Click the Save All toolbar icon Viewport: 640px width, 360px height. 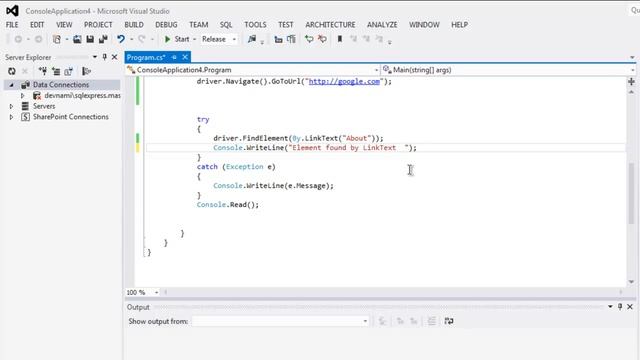(103, 39)
